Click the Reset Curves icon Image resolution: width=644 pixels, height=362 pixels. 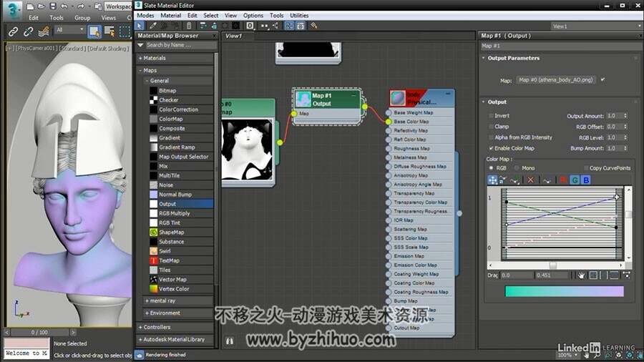[x=547, y=180]
